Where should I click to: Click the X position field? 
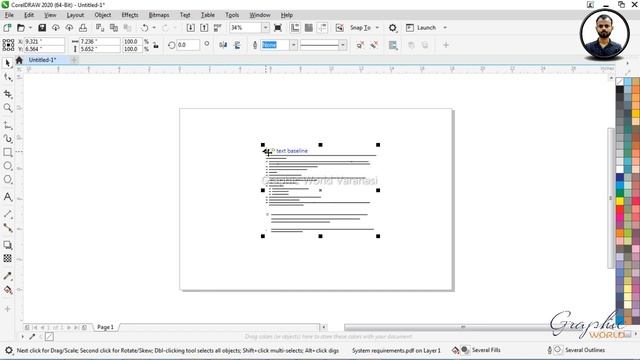(x=44, y=42)
